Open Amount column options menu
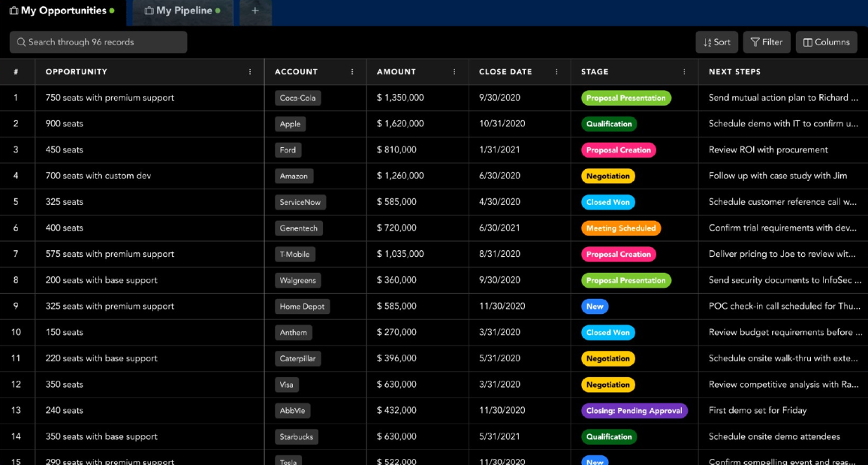868x465 pixels. pos(454,72)
